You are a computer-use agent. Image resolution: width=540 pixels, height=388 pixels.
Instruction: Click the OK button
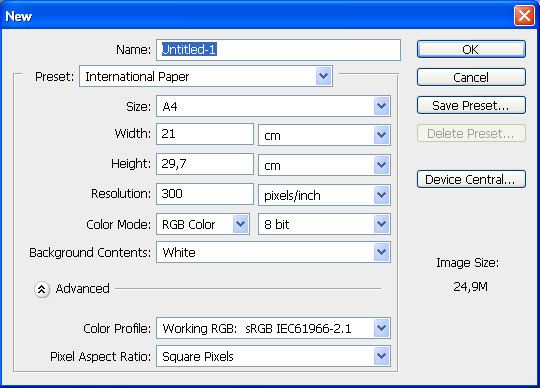click(x=471, y=49)
